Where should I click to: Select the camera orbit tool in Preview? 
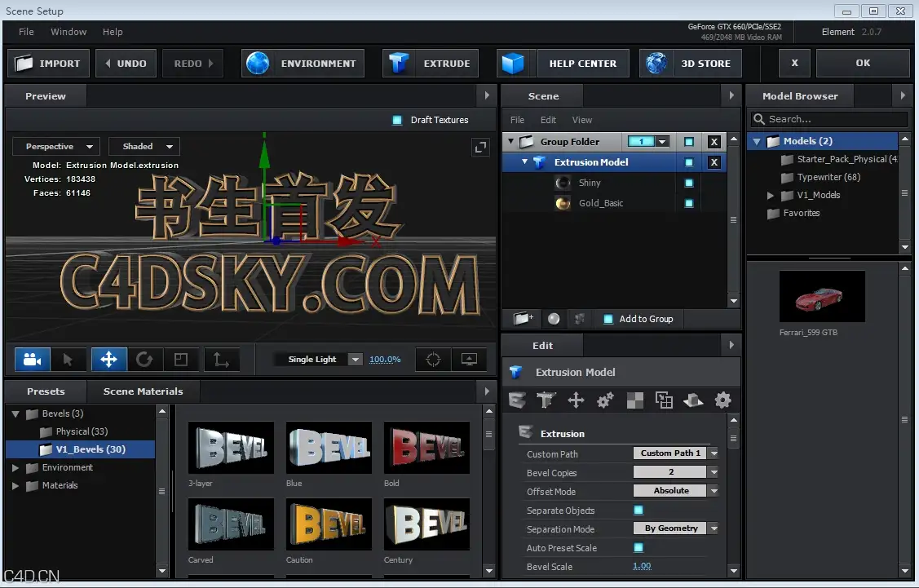pos(33,360)
